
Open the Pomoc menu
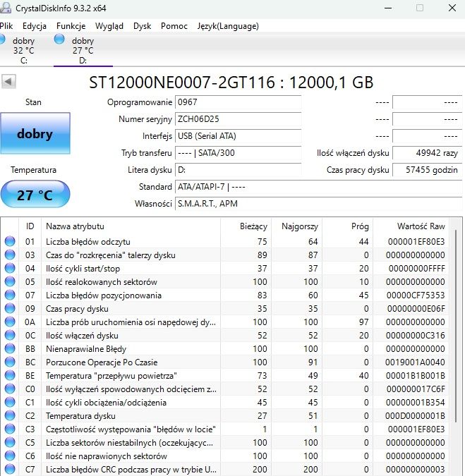[174, 26]
